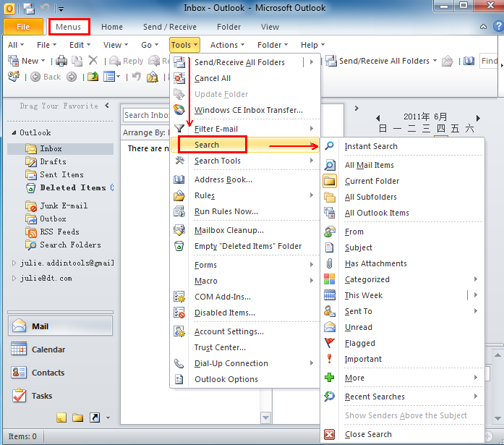The height and width of the screenshot is (445, 504).
Task: Choose Sent To submenu item
Action: click(403, 311)
